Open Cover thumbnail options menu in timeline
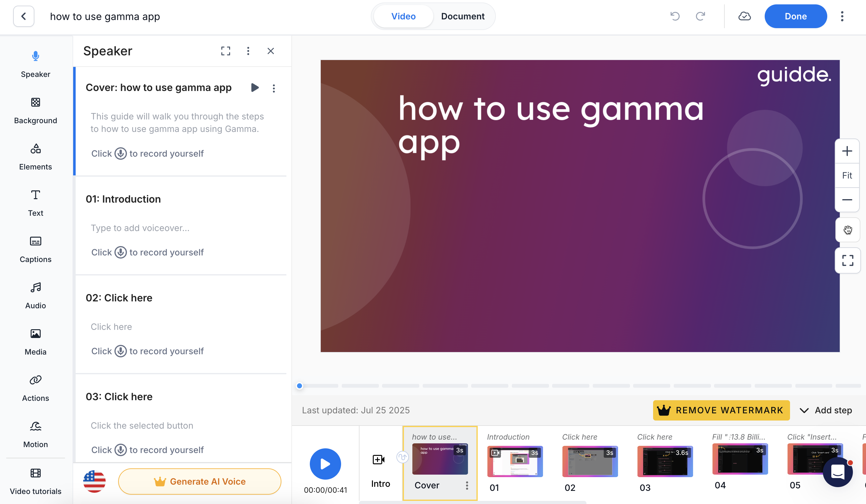866x504 pixels. coord(467,486)
